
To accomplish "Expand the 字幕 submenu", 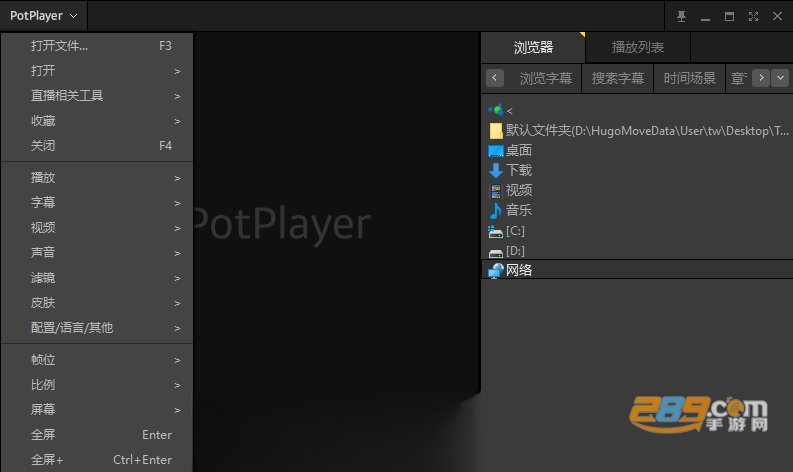I will [97, 202].
